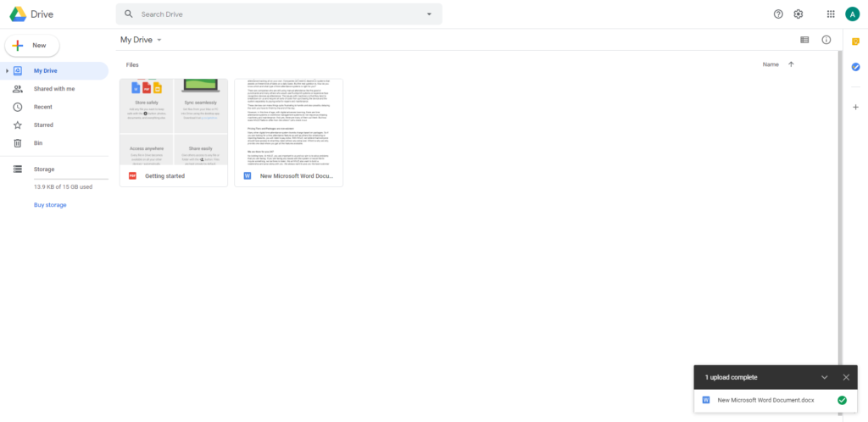The height and width of the screenshot is (422, 868).
Task: Go to Shared with me
Action: pyautogui.click(x=53, y=89)
